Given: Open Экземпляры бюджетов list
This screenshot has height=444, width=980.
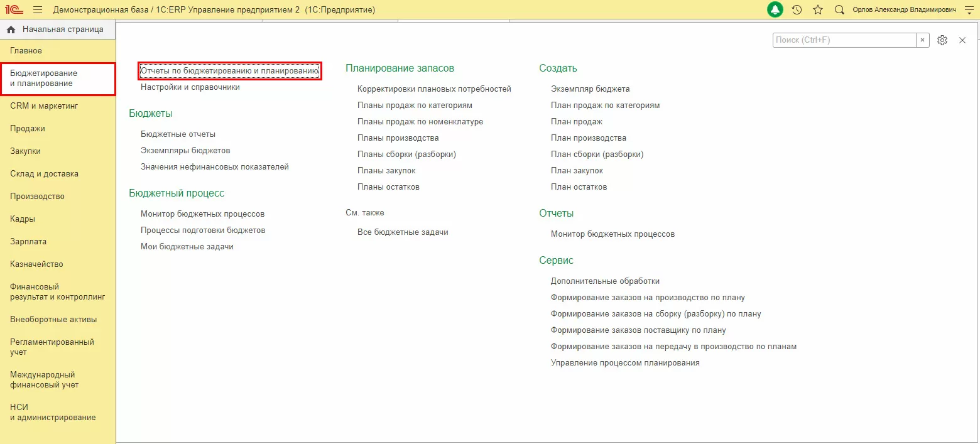Looking at the screenshot, I should pos(185,151).
